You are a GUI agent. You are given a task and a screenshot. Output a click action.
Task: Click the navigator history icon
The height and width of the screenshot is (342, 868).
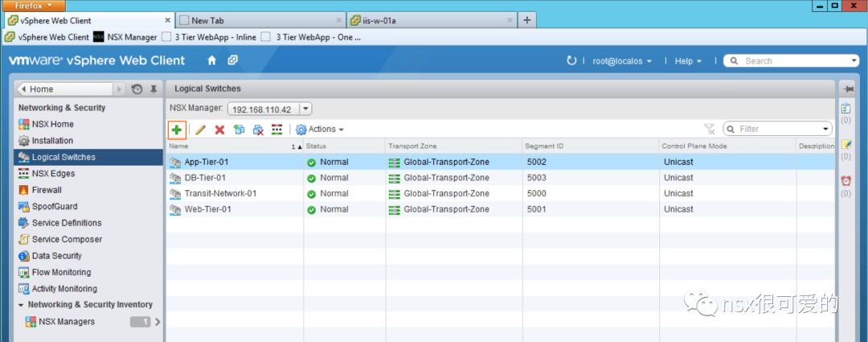point(137,89)
